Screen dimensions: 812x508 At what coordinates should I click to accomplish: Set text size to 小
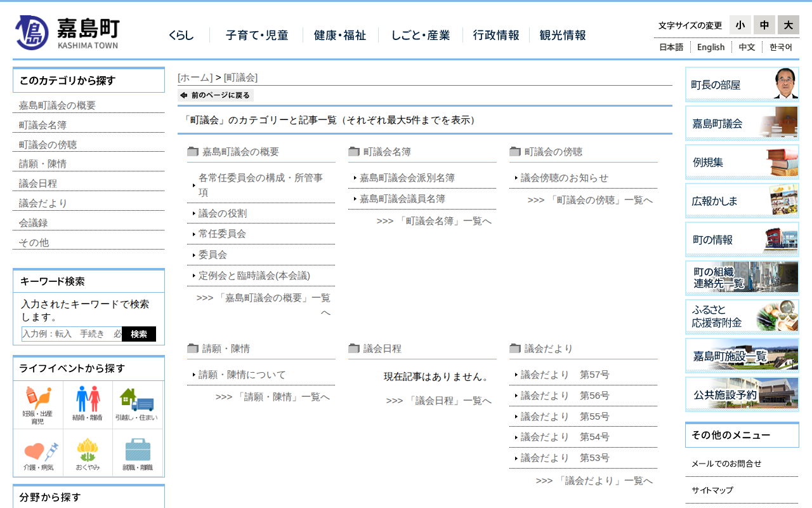tap(740, 25)
